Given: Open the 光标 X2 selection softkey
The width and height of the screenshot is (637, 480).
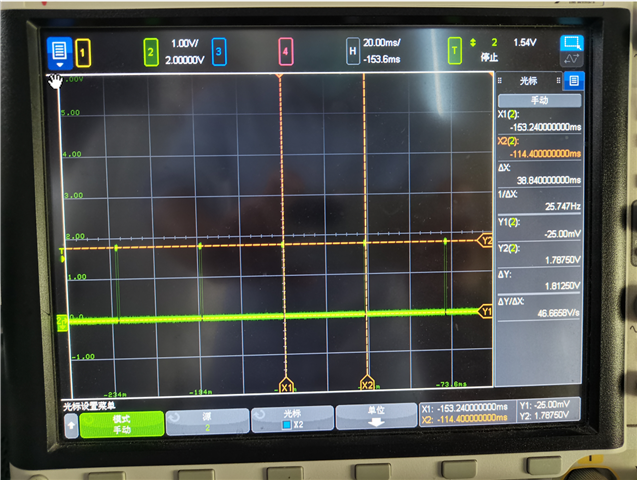Looking at the screenshot, I should pyautogui.click(x=292, y=419).
